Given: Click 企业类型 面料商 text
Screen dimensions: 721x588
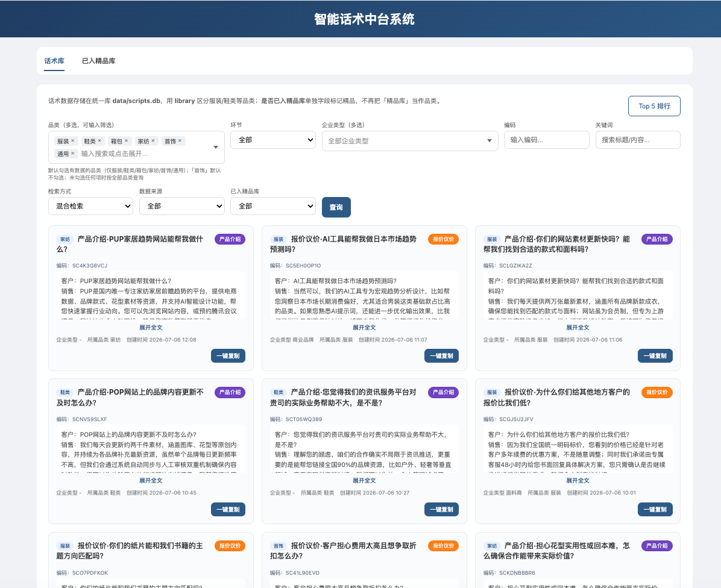Looking at the screenshot, I should (x=502, y=493).
